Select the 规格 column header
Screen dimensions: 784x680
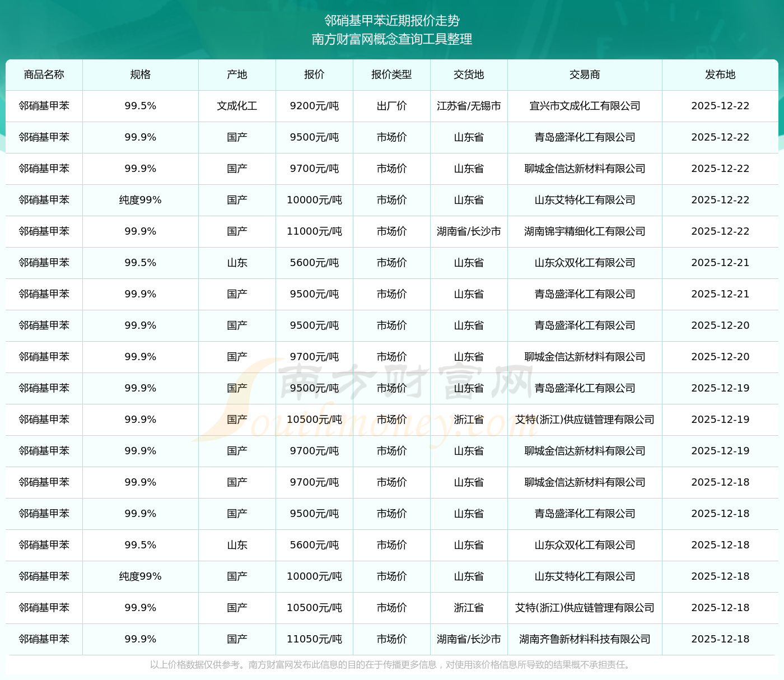(x=140, y=74)
